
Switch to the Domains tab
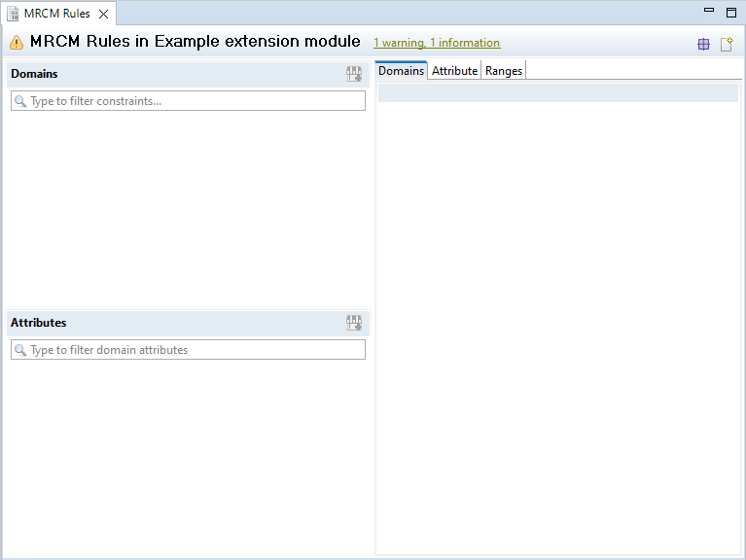tap(401, 71)
